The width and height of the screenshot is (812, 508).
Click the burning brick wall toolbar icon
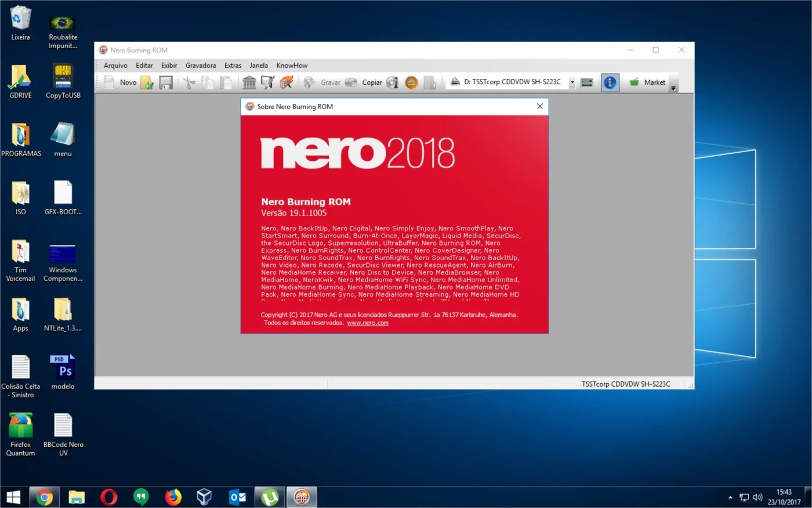click(x=286, y=82)
